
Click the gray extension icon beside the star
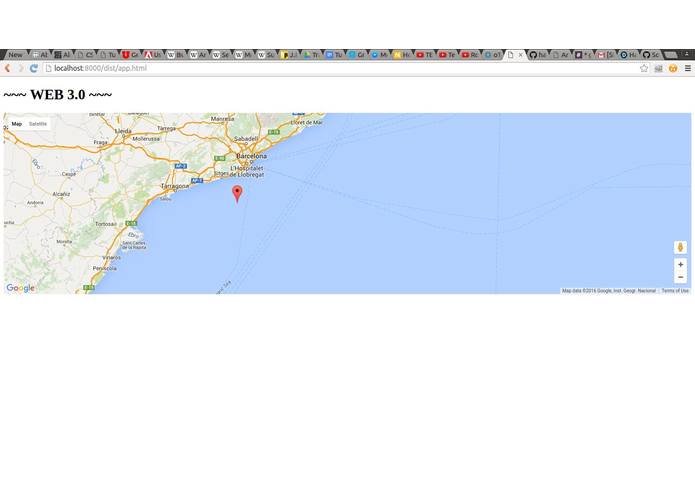(659, 68)
